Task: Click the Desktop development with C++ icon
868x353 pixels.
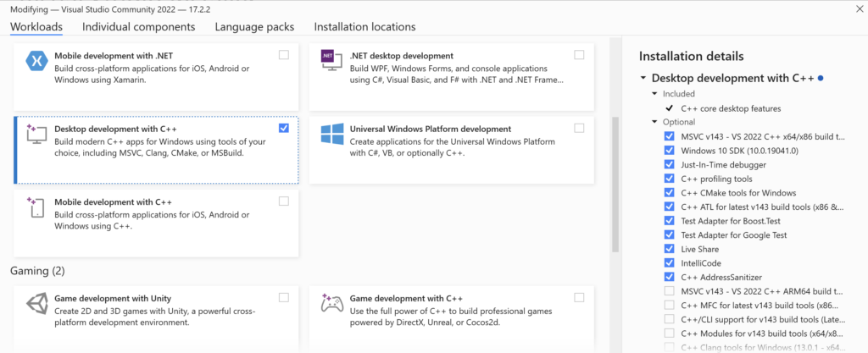Action: 37,135
